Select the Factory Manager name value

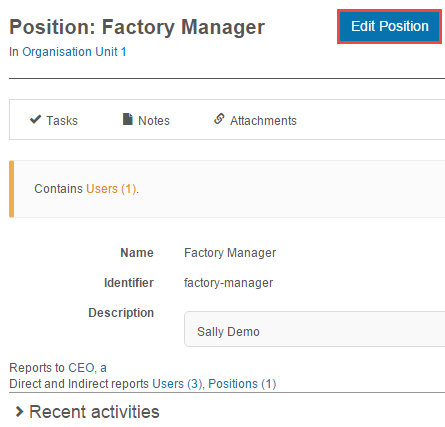coord(230,253)
